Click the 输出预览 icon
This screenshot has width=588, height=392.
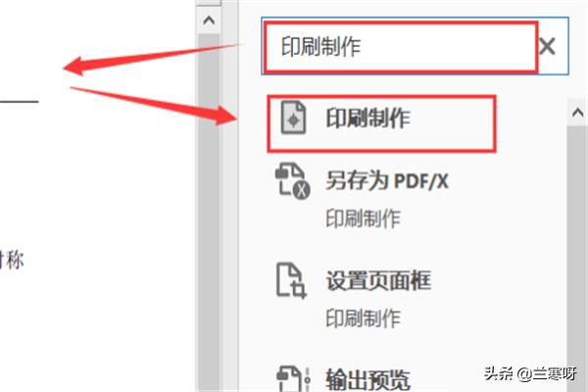294,379
